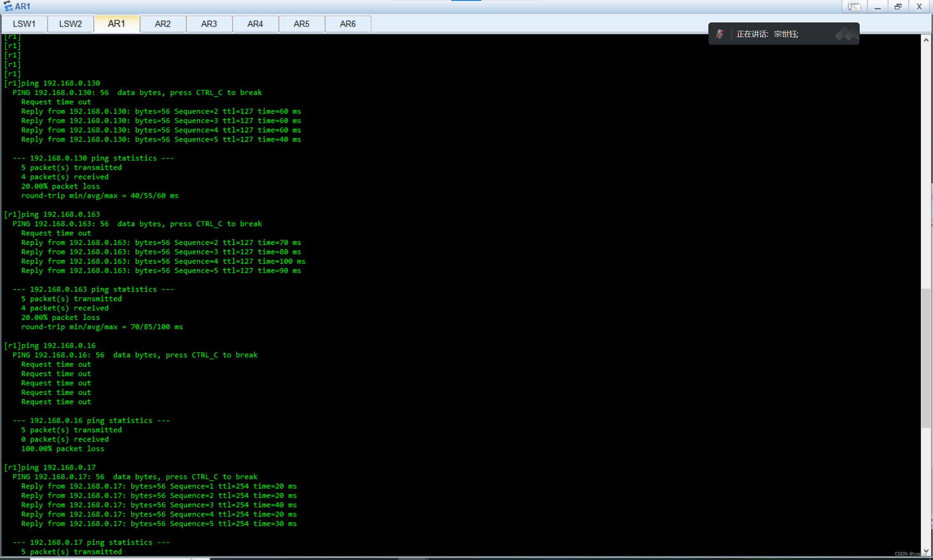Screen dimensions: 933x560
Task: Open the AR2 device tab
Action: 163,24
